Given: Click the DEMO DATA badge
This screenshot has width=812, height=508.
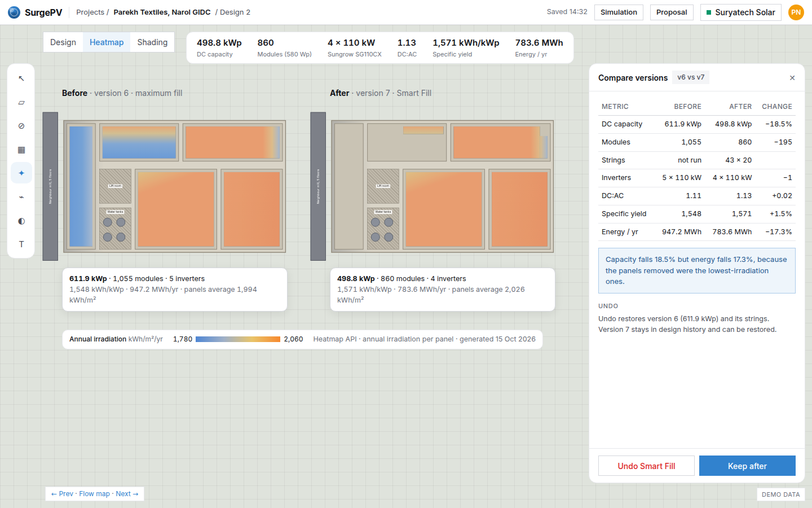Looking at the screenshot, I should point(781,494).
